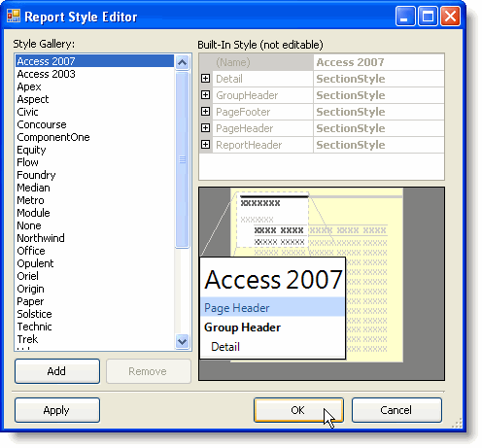Expand the PageHeader plus icon
The width and height of the screenshot is (482, 448).
pos(205,128)
